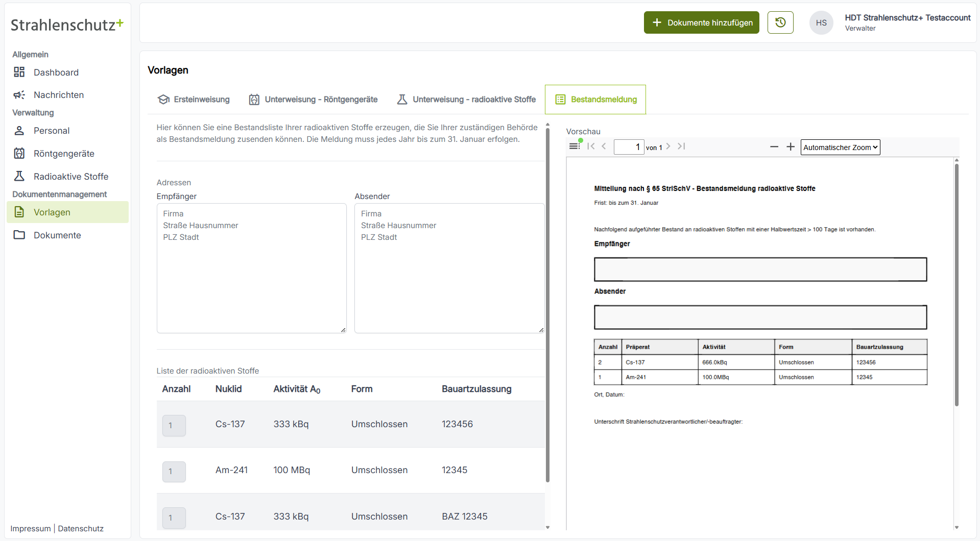Open Radioaktive Stoffe page

tap(67, 177)
